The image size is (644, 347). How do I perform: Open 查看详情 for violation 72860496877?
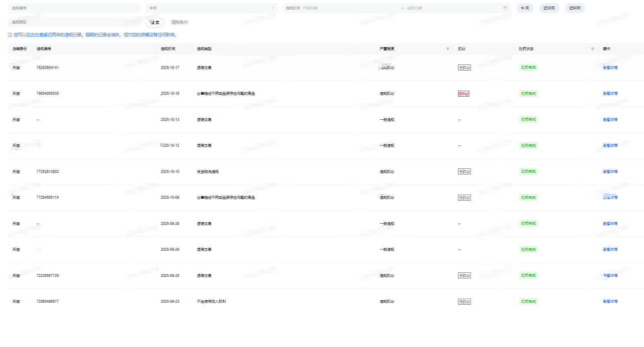tap(610, 301)
